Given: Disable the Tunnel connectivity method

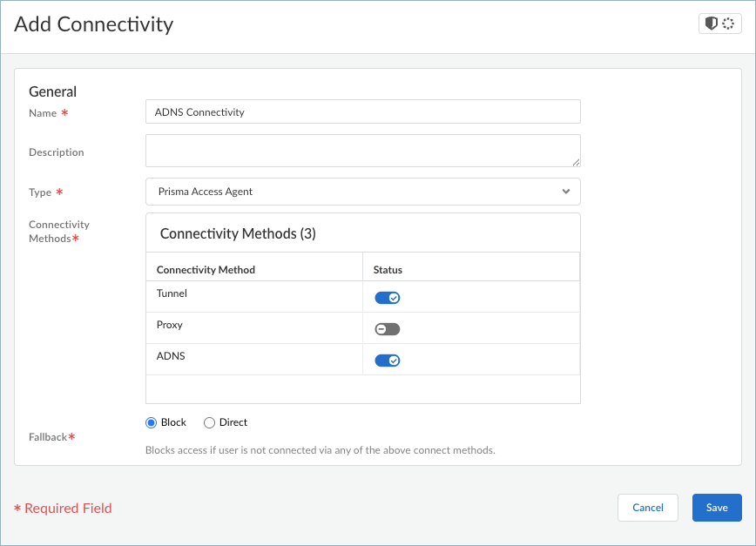Looking at the screenshot, I should pyautogui.click(x=388, y=298).
